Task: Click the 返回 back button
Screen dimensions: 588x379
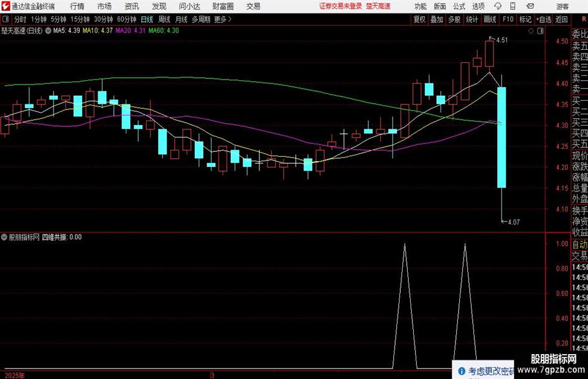Action: click(561, 19)
